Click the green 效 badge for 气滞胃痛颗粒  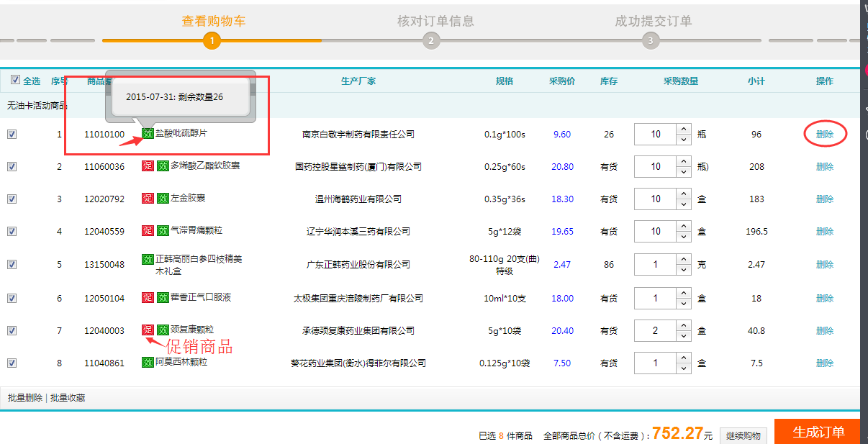(x=163, y=230)
